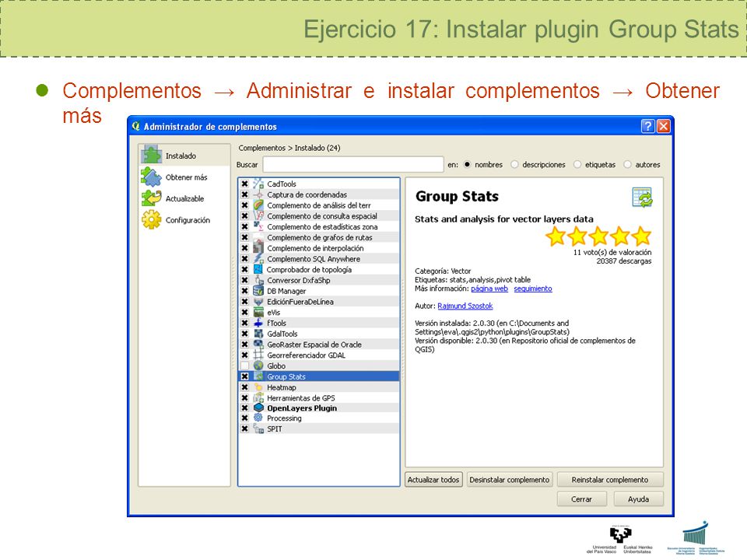Image resolution: width=747 pixels, height=560 pixels.
Task: Click the Herramientas de GPS icon
Action: [x=258, y=398]
